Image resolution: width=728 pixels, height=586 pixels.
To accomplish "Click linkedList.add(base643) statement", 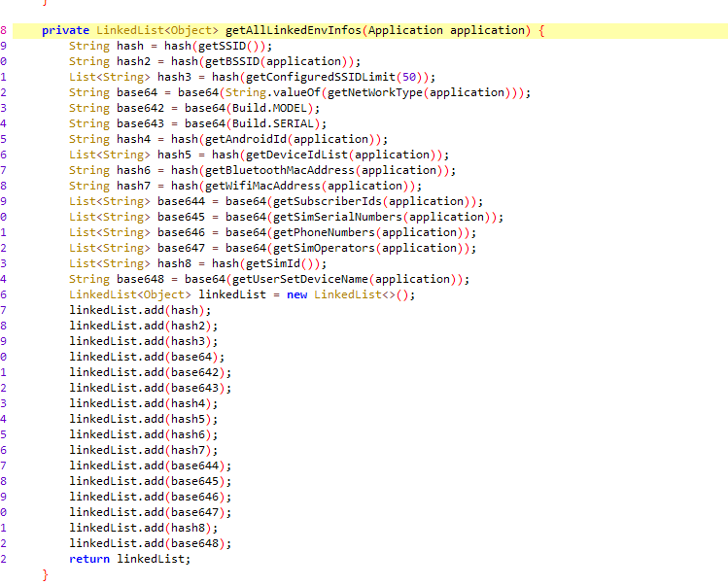I will [151, 388].
